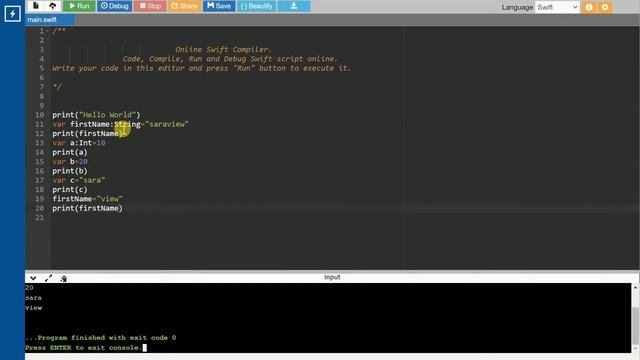Select the main.swift tab
Viewport: 640px width, 360px height.
pyautogui.click(x=50, y=20)
